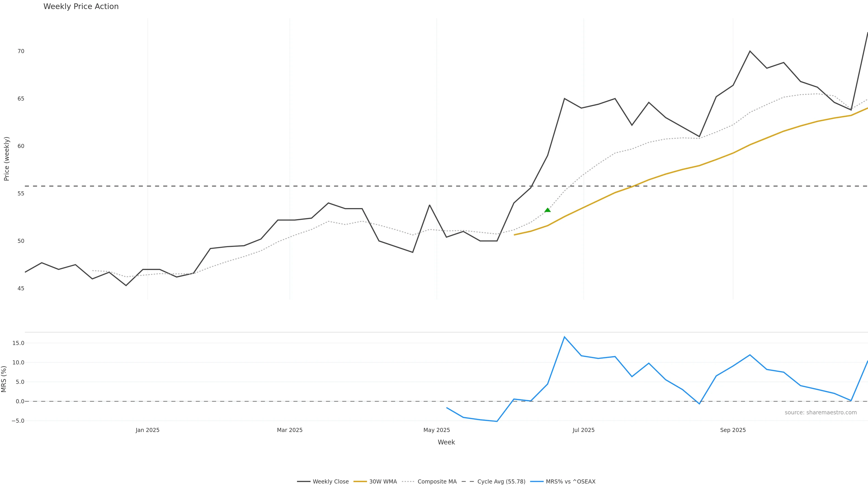The image size is (868, 488).
Task: Click the 70 price axis tick
Action: (21, 51)
